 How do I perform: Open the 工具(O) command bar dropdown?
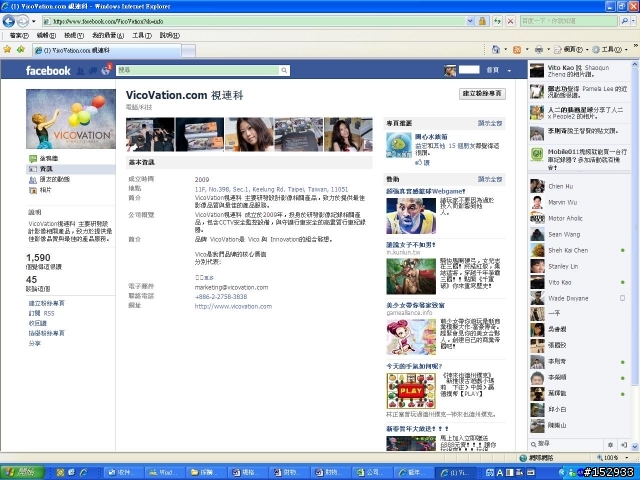point(610,50)
